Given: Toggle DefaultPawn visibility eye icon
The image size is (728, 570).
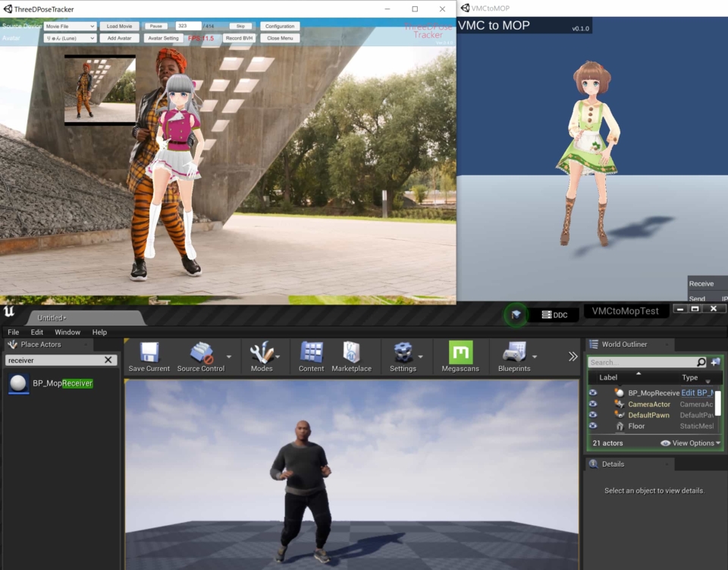Looking at the screenshot, I should point(592,415).
